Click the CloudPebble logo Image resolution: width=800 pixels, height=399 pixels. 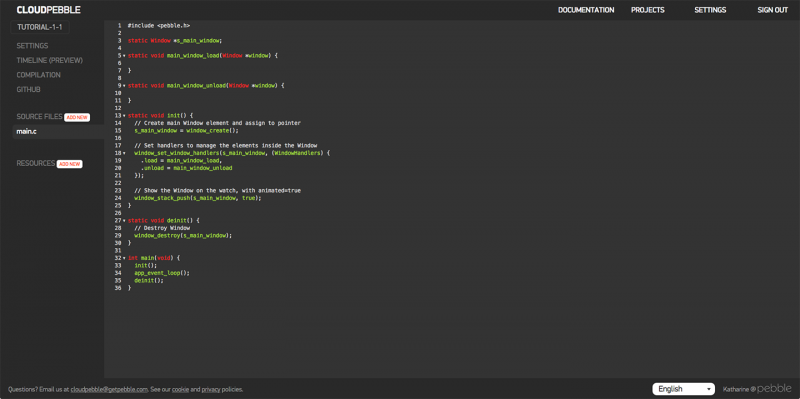48,10
